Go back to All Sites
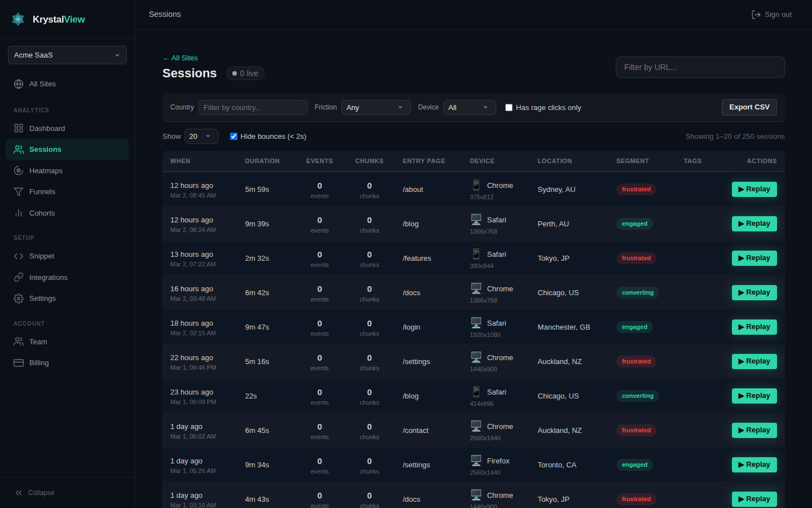 pyautogui.click(x=180, y=58)
